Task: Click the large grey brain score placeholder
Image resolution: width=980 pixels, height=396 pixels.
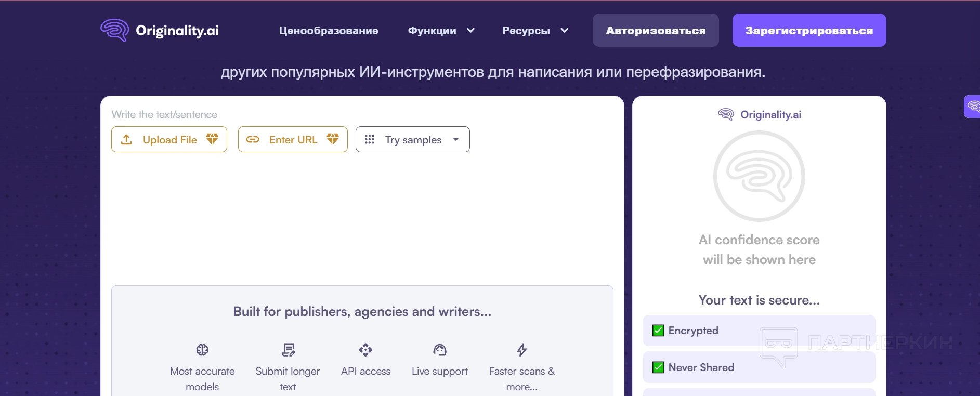Action: pos(759,176)
